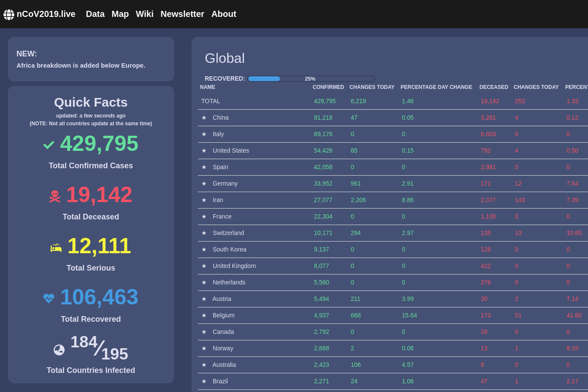Click the Recovered 25% progress bar
This screenshot has width=588, height=392.
click(x=311, y=78)
